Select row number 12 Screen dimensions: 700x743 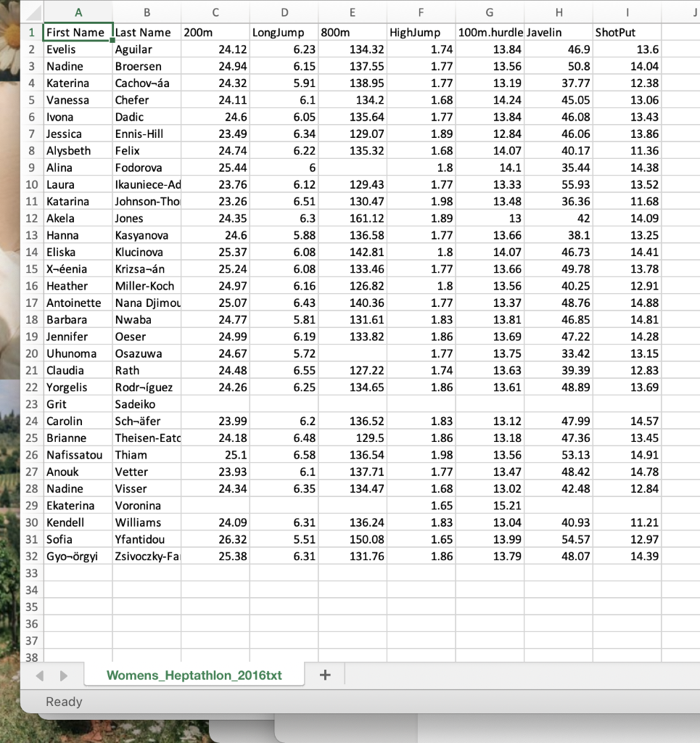[x=30, y=218]
